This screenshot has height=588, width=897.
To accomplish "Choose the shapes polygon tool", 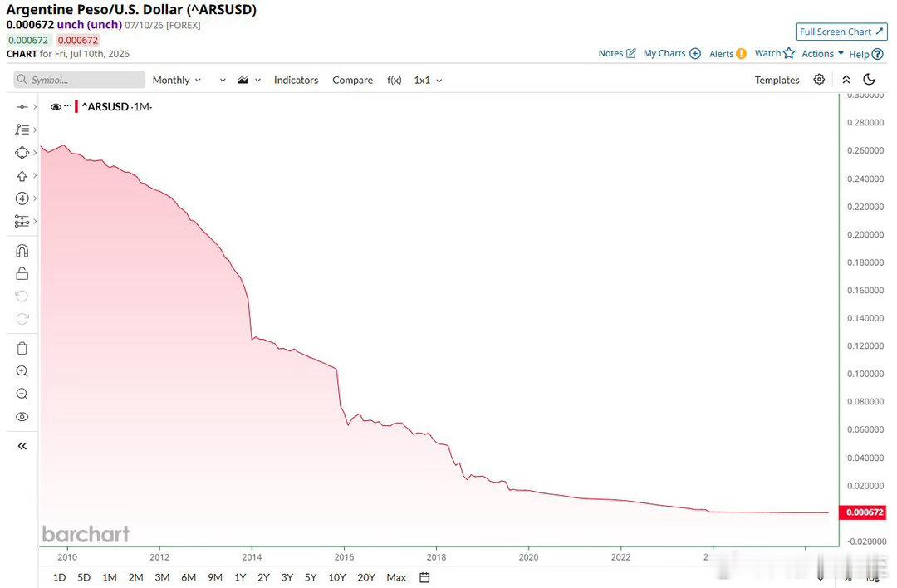I will click(22, 153).
